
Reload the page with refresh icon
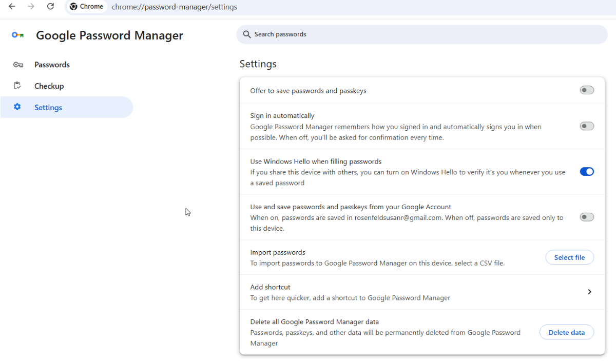50,7
